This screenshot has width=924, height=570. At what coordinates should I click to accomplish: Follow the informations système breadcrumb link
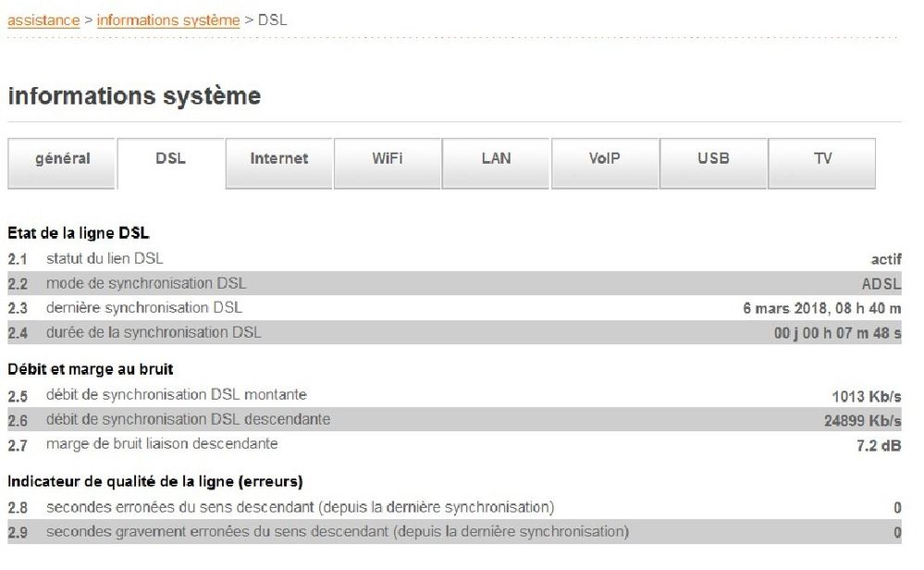(168, 20)
